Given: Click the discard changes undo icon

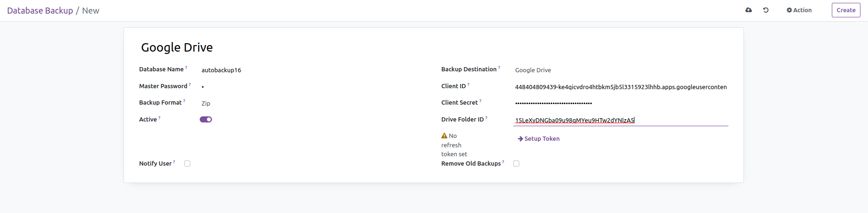Looking at the screenshot, I should point(766,10).
